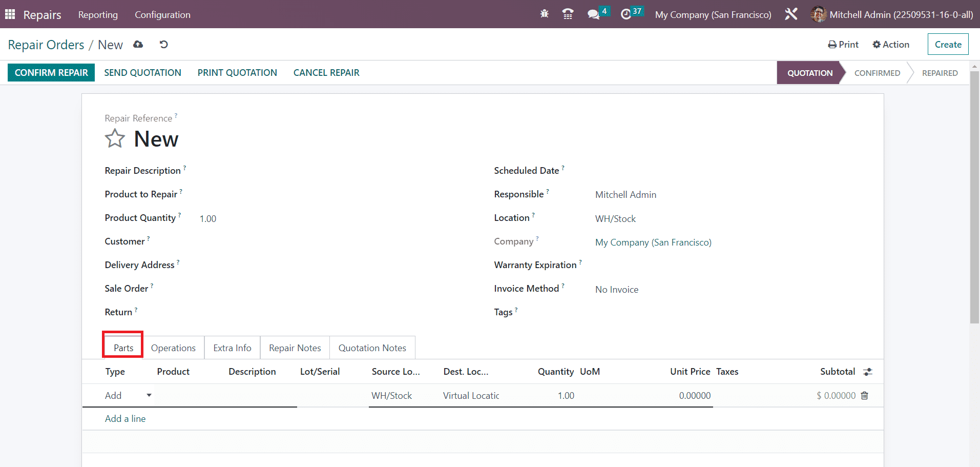Click the Subtotal column header
Screen dimensions: 980x467
tap(838, 372)
